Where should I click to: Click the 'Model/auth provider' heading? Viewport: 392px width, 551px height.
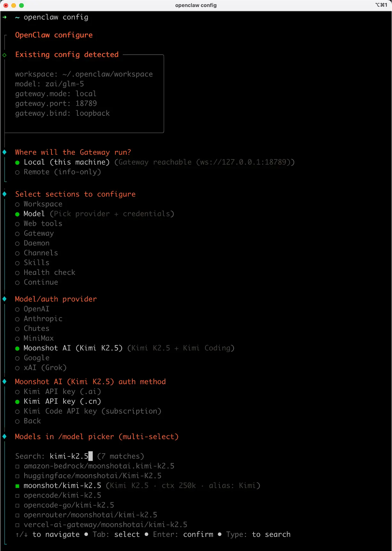pyautogui.click(x=56, y=299)
